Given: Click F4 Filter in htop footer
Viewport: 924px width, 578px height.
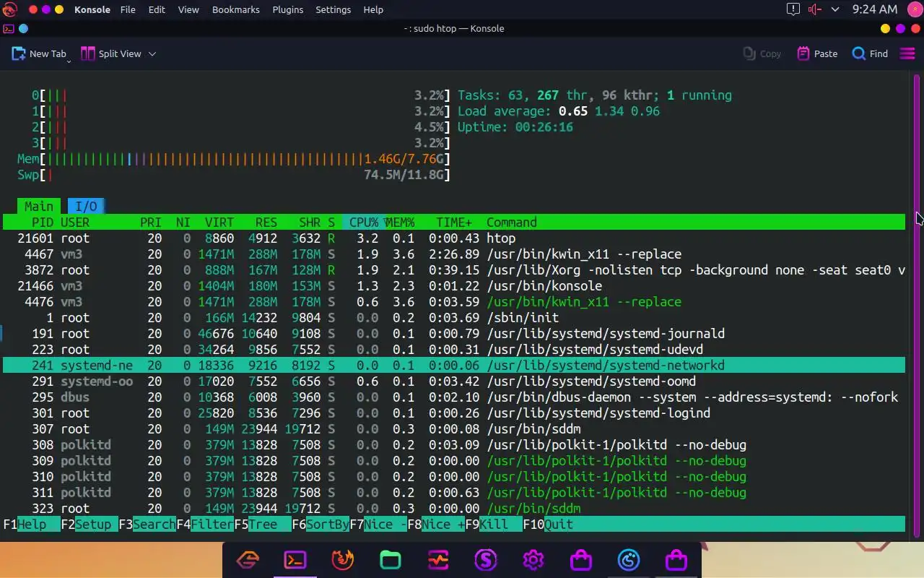Looking at the screenshot, I should 205,525.
